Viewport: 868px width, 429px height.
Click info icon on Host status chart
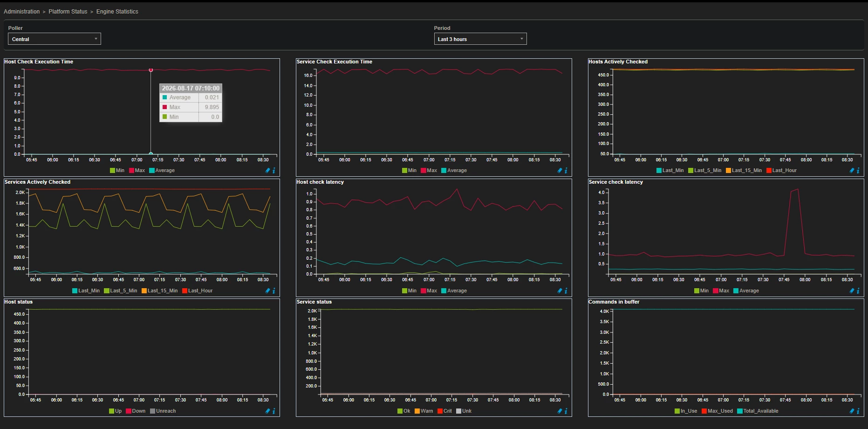(274, 411)
